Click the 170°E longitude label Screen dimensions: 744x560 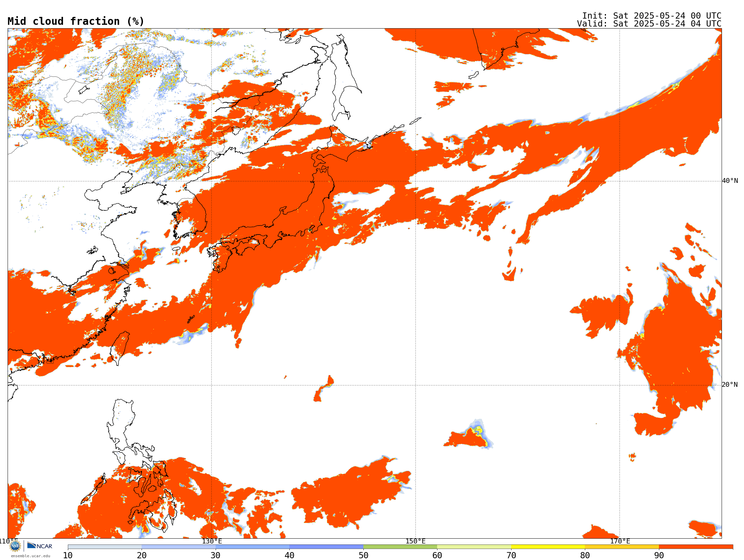tap(620, 541)
